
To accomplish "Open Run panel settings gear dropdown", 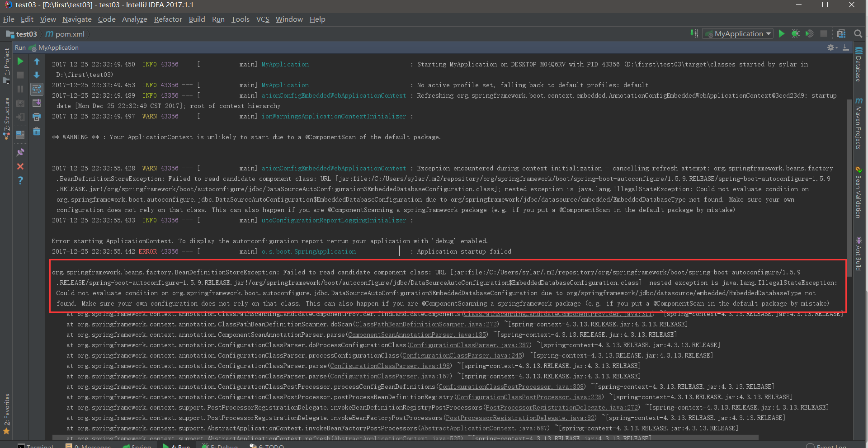I will pyautogui.click(x=832, y=47).
